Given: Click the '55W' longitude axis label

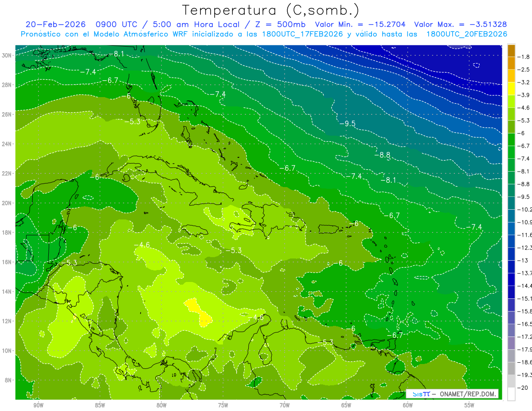Looking at the screenshot, I should point(469,406).
